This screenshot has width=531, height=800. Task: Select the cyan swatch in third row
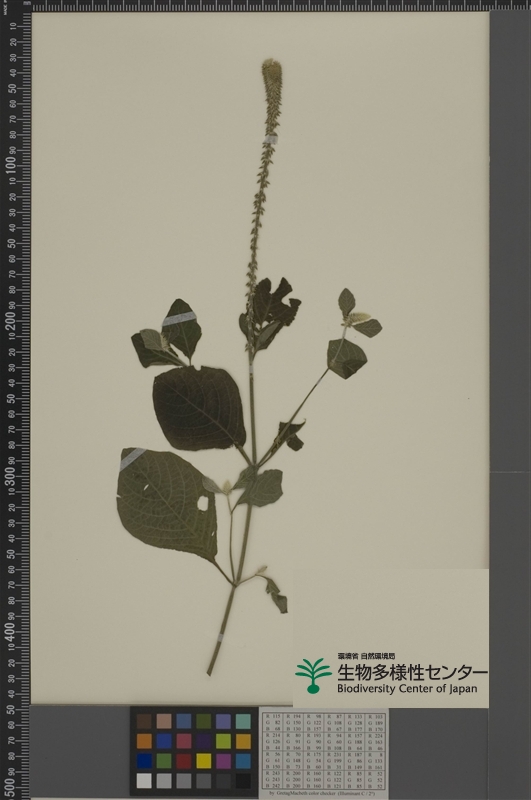(x=243, y=761)
